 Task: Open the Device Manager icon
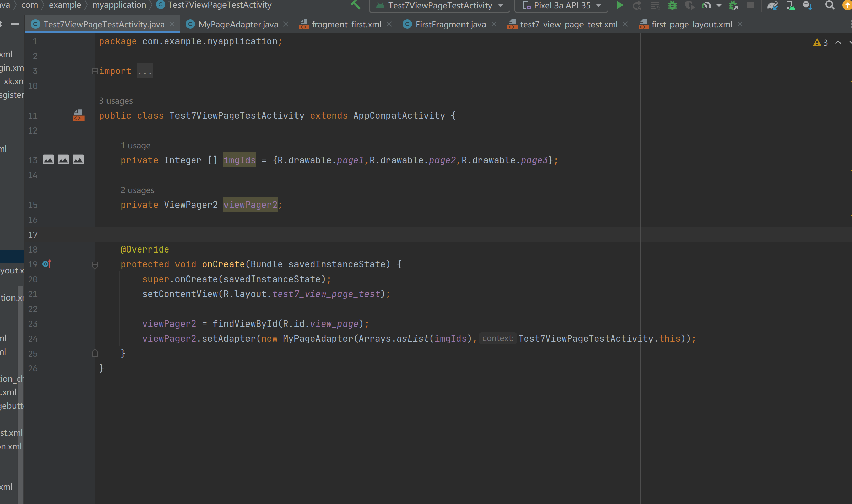[x=790, y=5]
